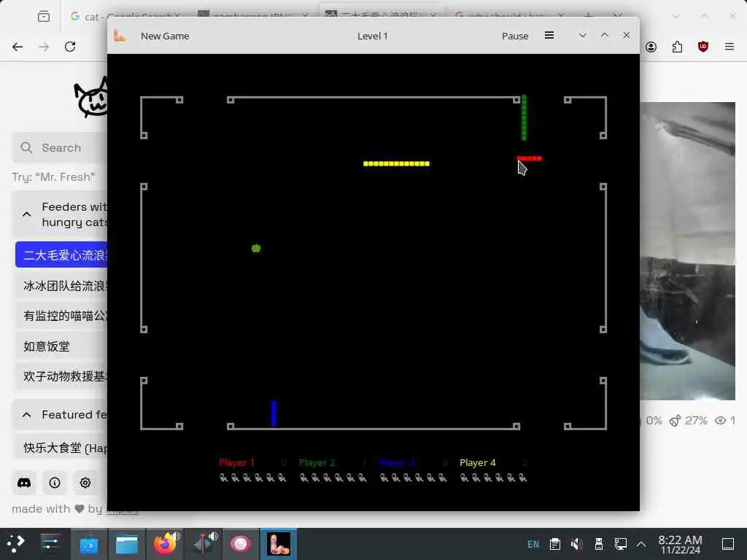747x560 pixels.
Task: Expand the hidden system tray icons
Action: (641, 544)
